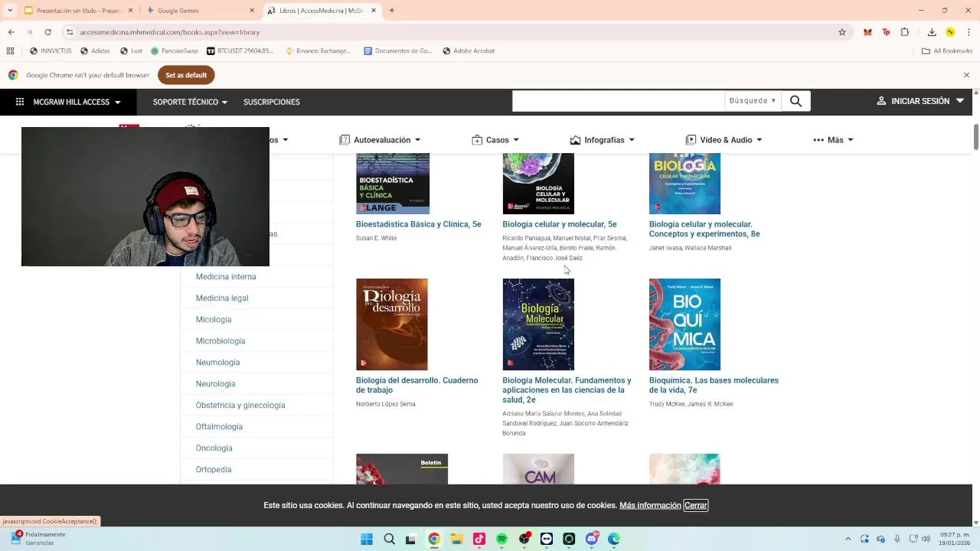
Task: Open the Windows Start menu
Action: (x=367, y=540)
